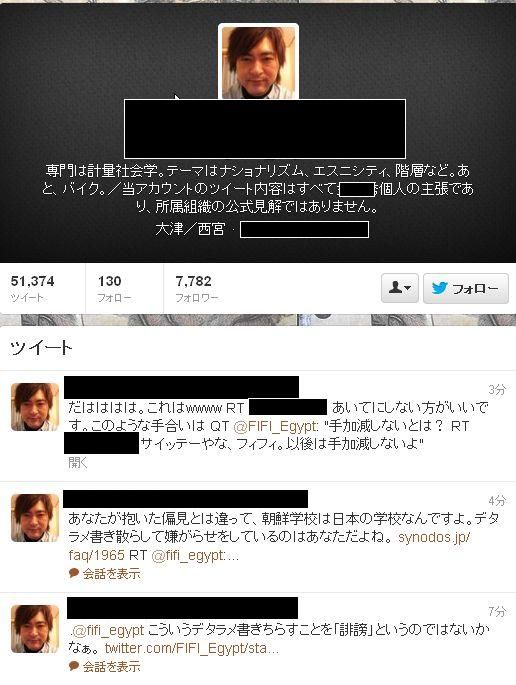Click the avatar on the 7分 tweet
The image size is (516, 685).
point(35,629)
